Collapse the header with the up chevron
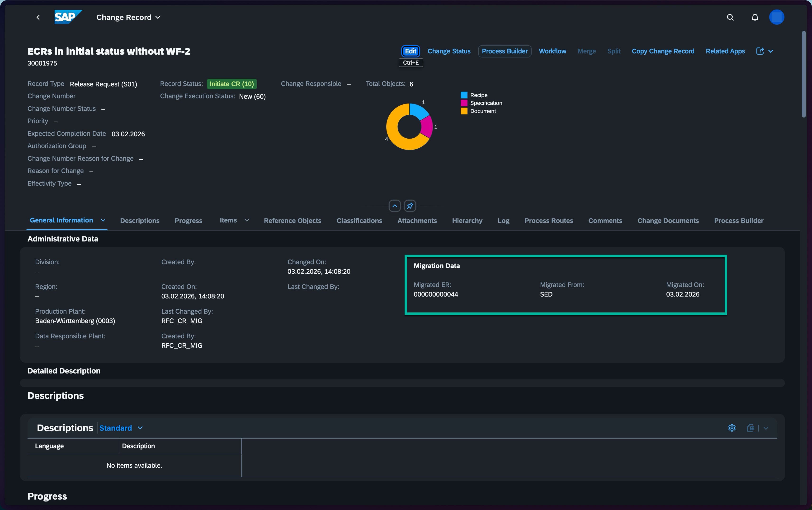This screenshot has width=812, height=510. pyautogui.click(x=395, y=206)
